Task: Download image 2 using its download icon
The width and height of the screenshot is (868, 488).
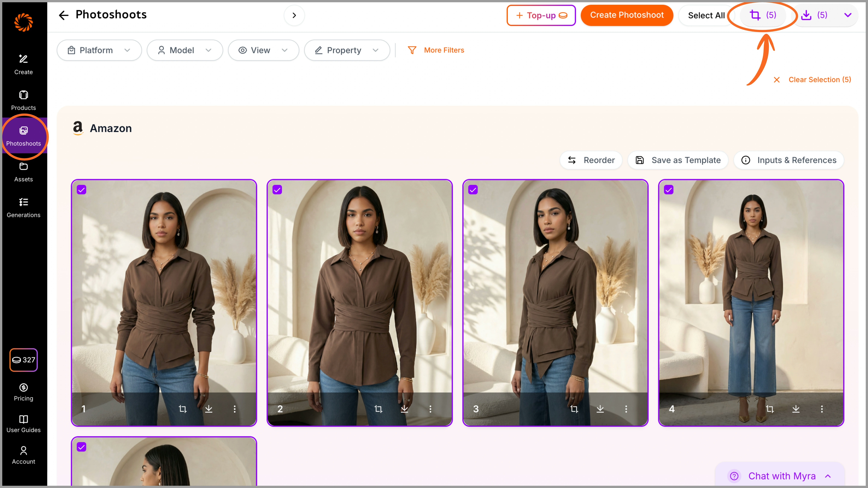Action: pos(404,409)
